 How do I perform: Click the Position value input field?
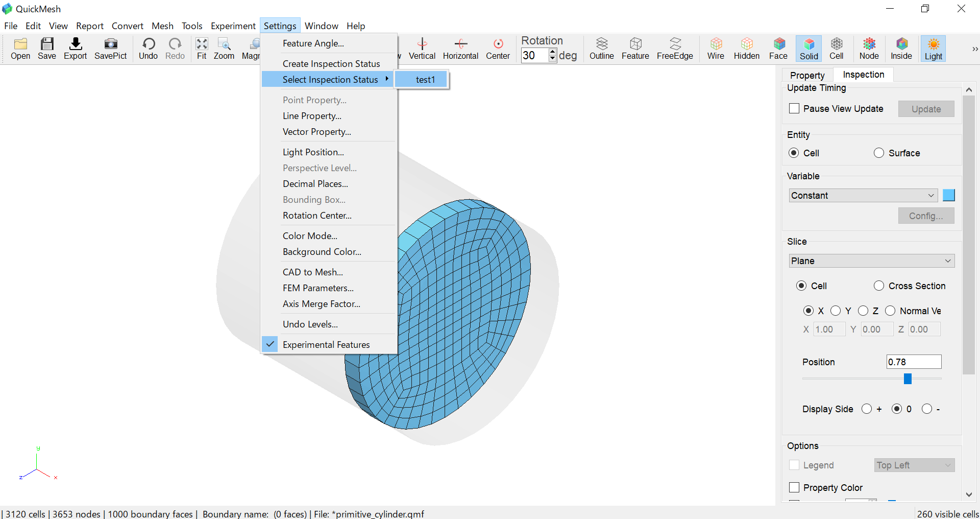click(914, 362)
